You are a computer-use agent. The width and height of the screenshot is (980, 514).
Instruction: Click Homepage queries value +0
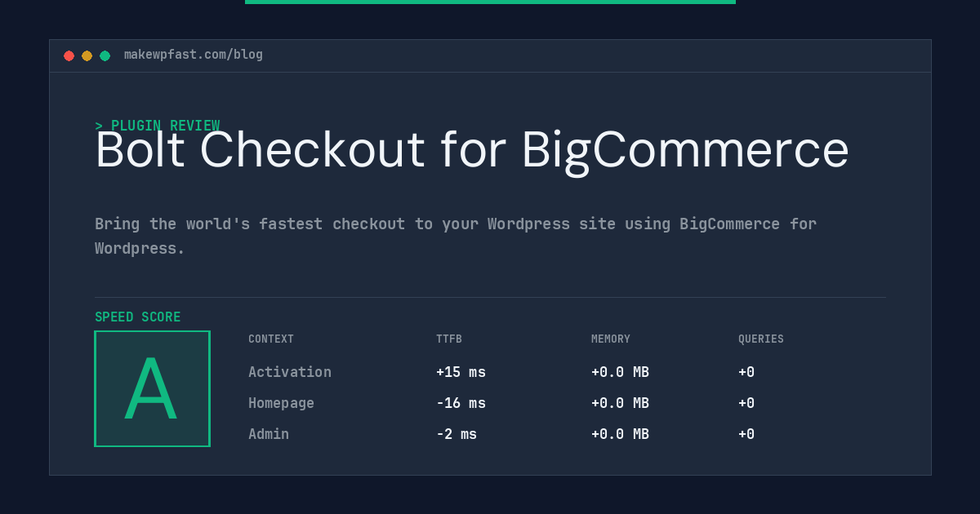tap(746, 403)
